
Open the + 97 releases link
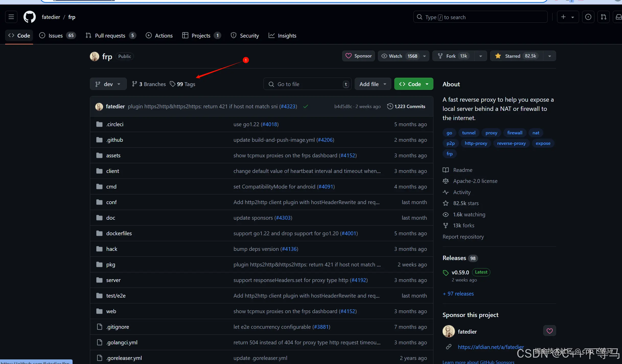coord(458,294)
